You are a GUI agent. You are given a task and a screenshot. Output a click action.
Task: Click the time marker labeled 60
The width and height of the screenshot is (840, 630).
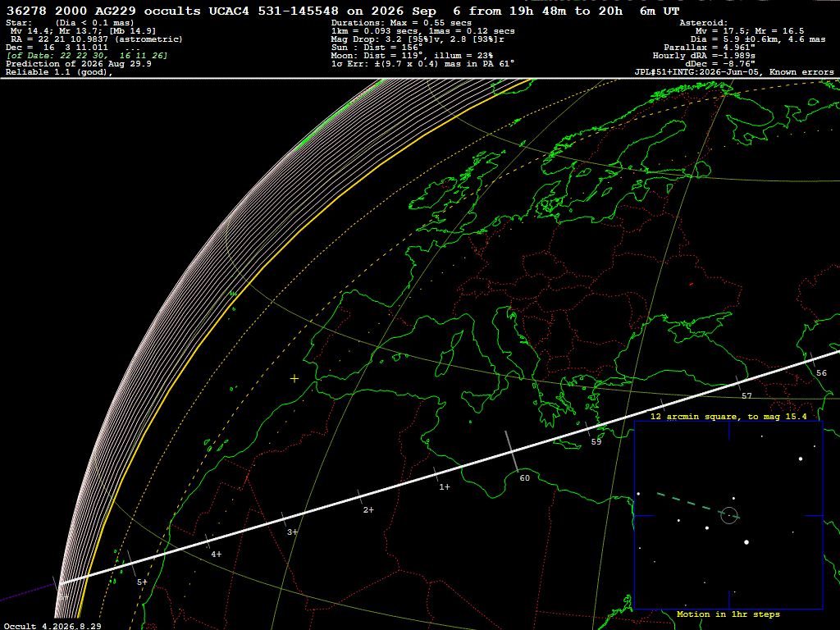coord(524,478)
